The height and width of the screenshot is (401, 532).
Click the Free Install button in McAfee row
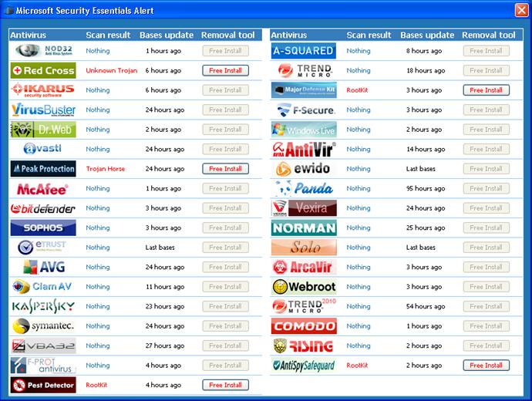[x=226, y=189]
